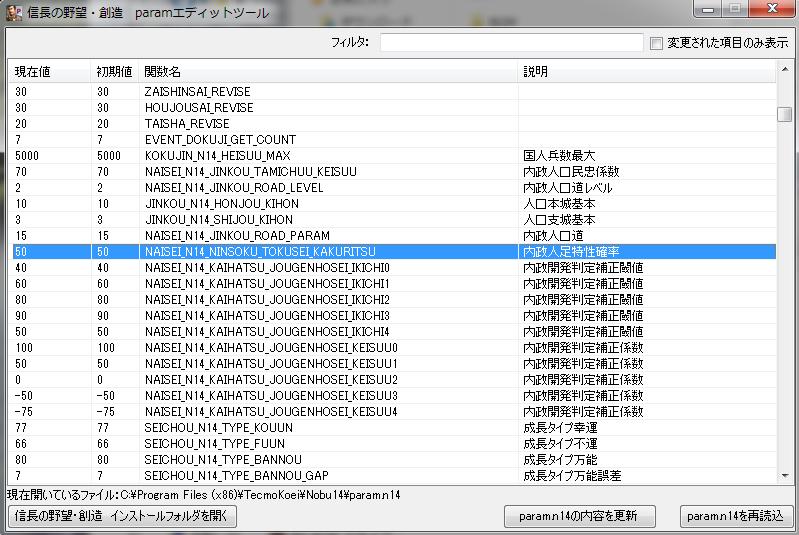This screenshot has width=799, height=535.
Task: Click description 国人兵数最大
Action: click(x=559, y=155)
